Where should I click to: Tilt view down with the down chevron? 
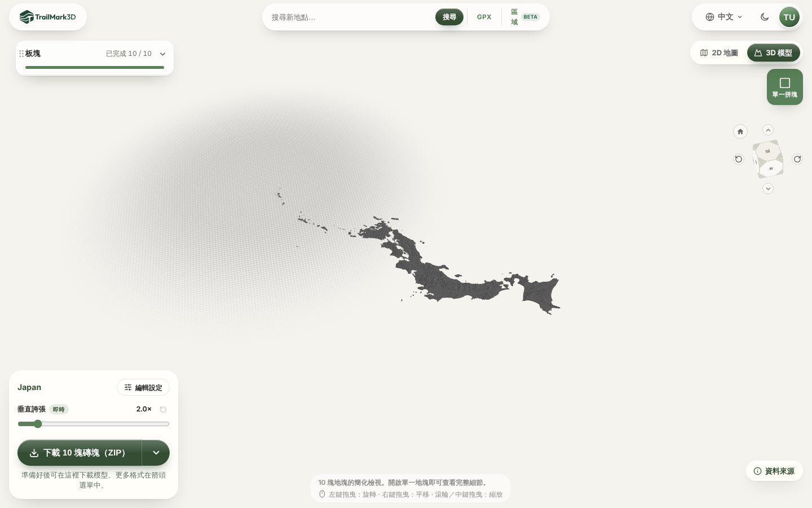click(768, 189)
